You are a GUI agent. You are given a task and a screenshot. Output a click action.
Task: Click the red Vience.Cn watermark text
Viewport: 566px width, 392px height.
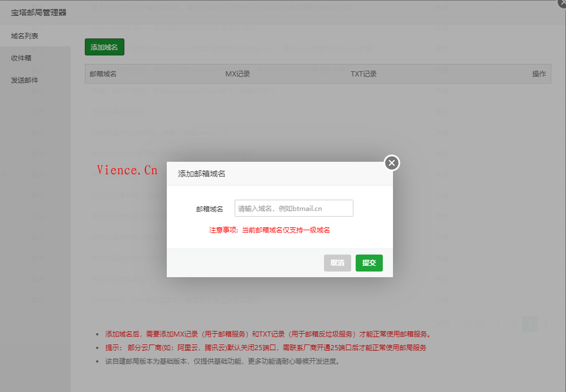[x=127, y=169]
